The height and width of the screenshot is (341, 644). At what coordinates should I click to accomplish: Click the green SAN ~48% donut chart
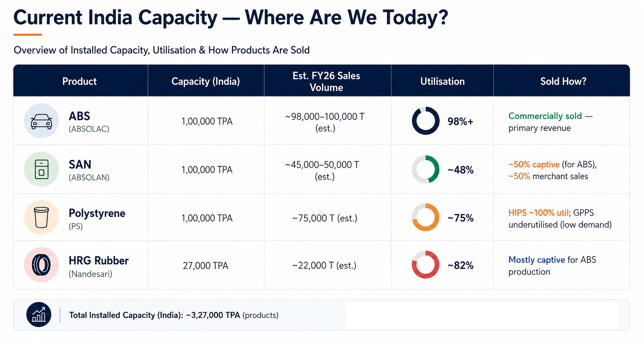(426, 169)
